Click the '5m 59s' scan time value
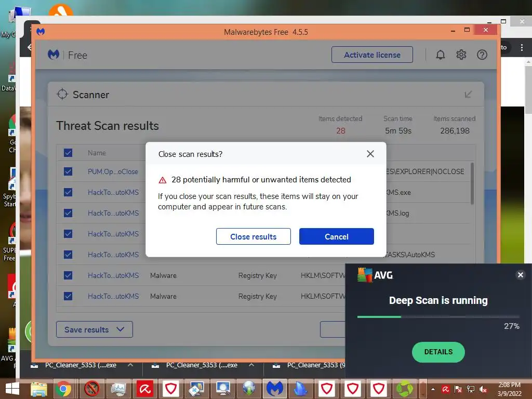532x399 pixels. (x=398, y=130)
